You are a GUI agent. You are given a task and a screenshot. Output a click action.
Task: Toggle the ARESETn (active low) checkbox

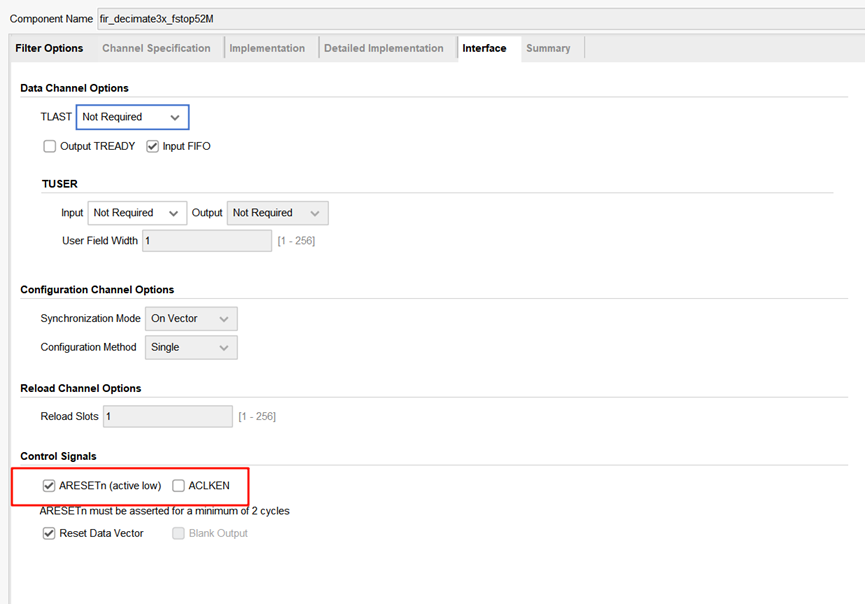coord(49,485)
